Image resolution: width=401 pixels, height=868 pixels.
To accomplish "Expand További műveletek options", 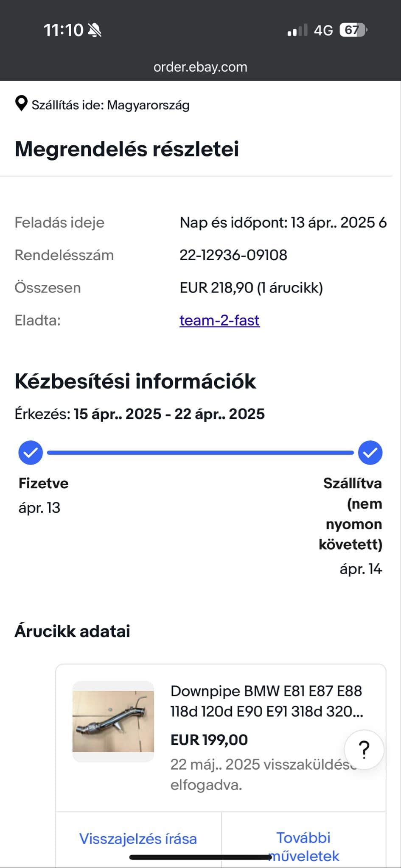I will click(x=304, y=847).
